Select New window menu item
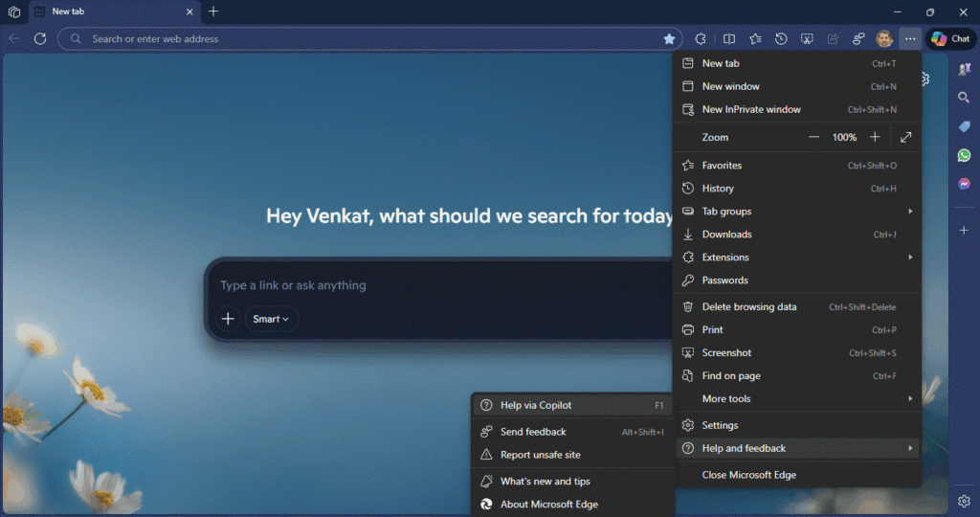The height and width of the screenshot is (517, 980). (797, 86)
